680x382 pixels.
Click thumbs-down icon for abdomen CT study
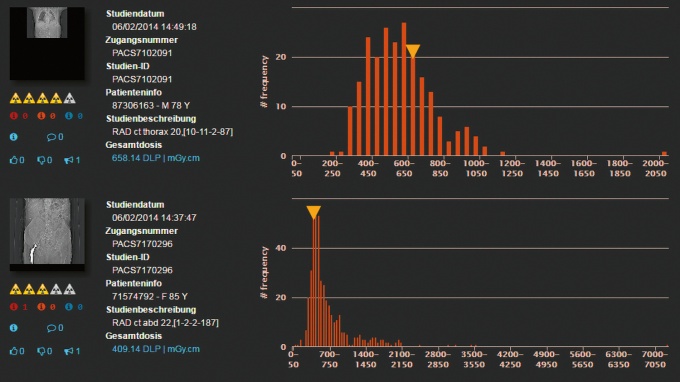coord(41,351)
